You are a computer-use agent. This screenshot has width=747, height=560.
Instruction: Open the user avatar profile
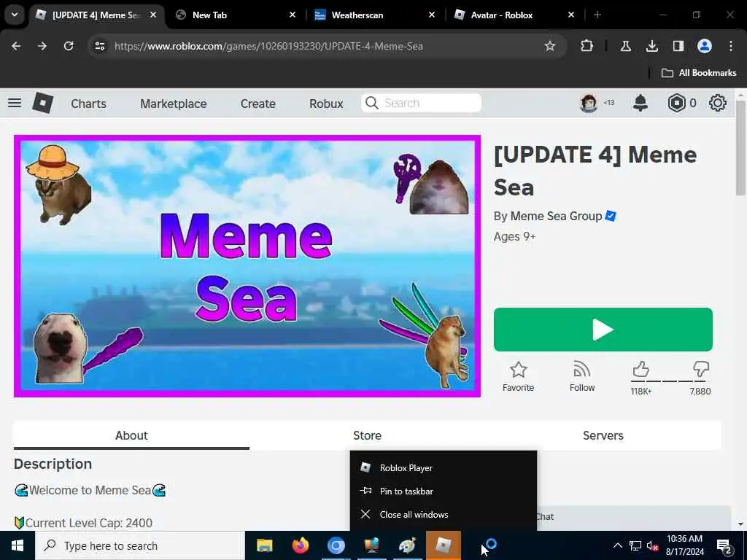[x=589, y=103]
